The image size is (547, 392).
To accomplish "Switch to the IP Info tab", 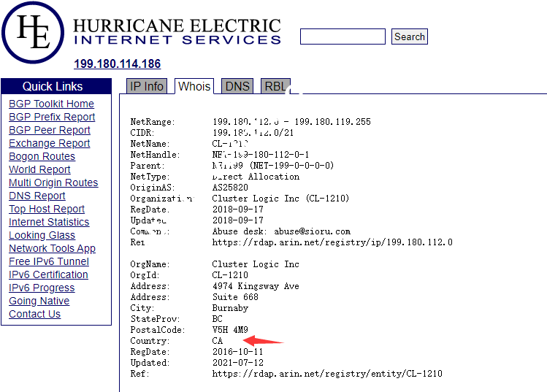I will pos(147,86).
